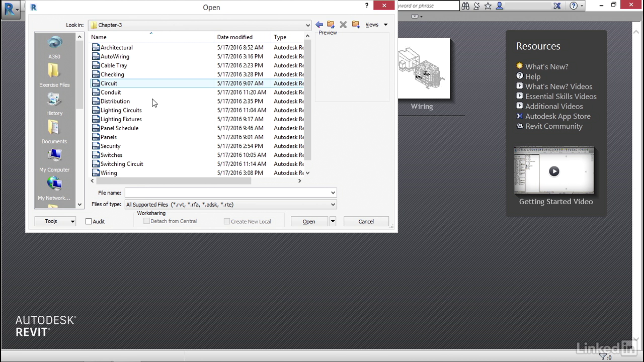The image size is (644, 362).
Task: Expand the File name dropdown arrow
Action: [333, 193]
